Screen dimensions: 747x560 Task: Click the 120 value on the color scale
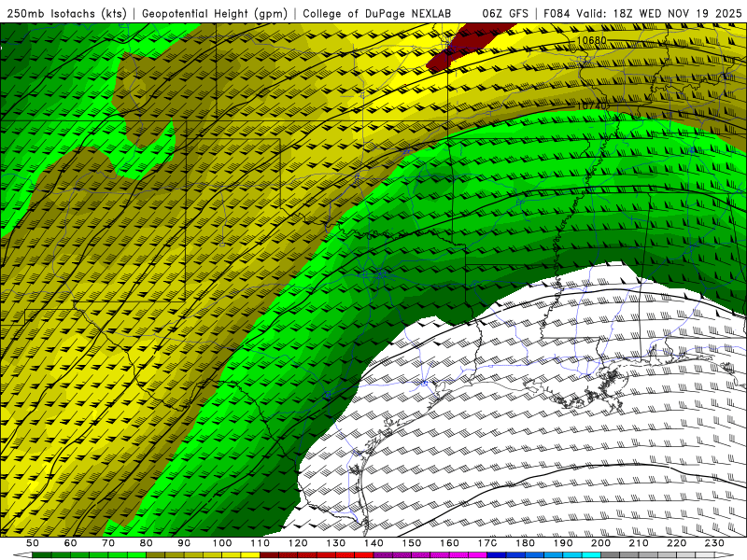(x=298, y=543)
